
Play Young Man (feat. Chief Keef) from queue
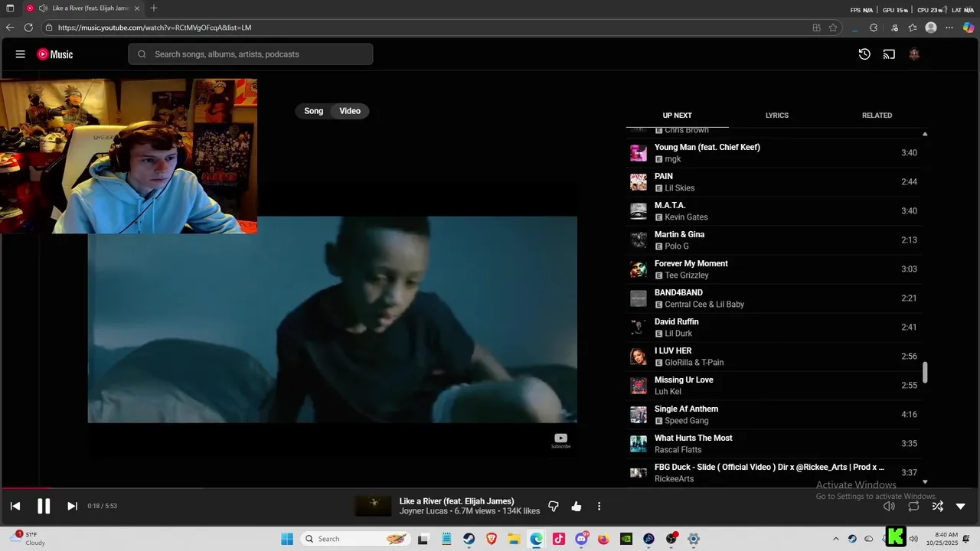[x=774, y=153]
